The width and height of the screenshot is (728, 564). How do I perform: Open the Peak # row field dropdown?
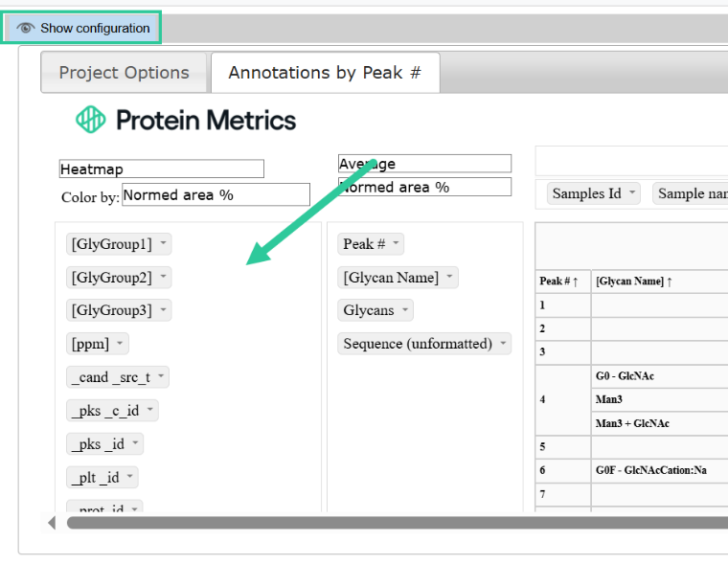click(x=396, y=243)
